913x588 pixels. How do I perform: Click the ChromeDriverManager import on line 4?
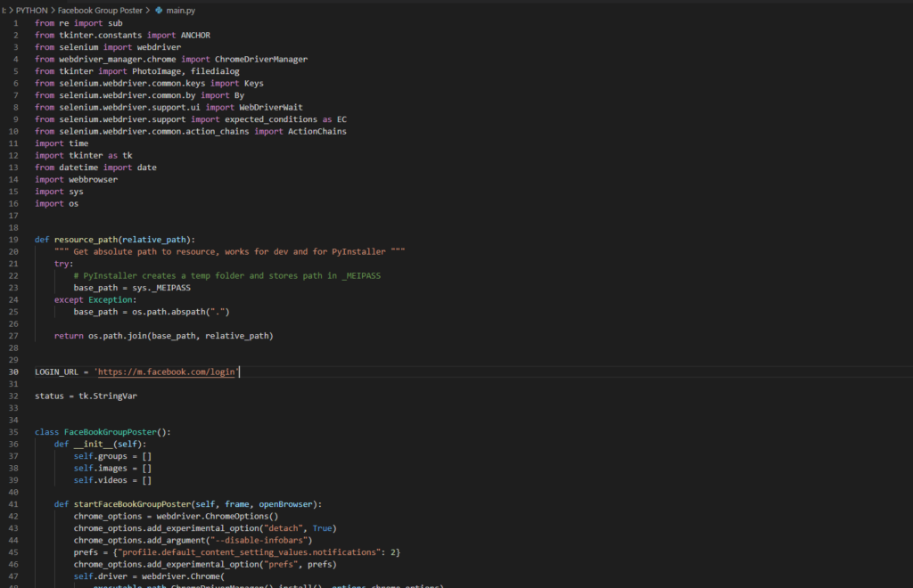[x=261, y=60]
